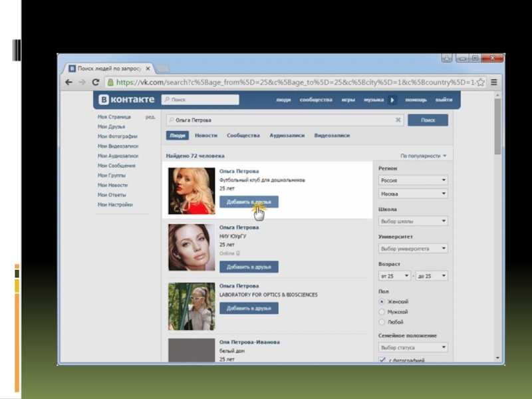Viewport: 532px width, 399px height.
Task: Open the 'Выбор школы' dropdown
Action: [413, 221]
